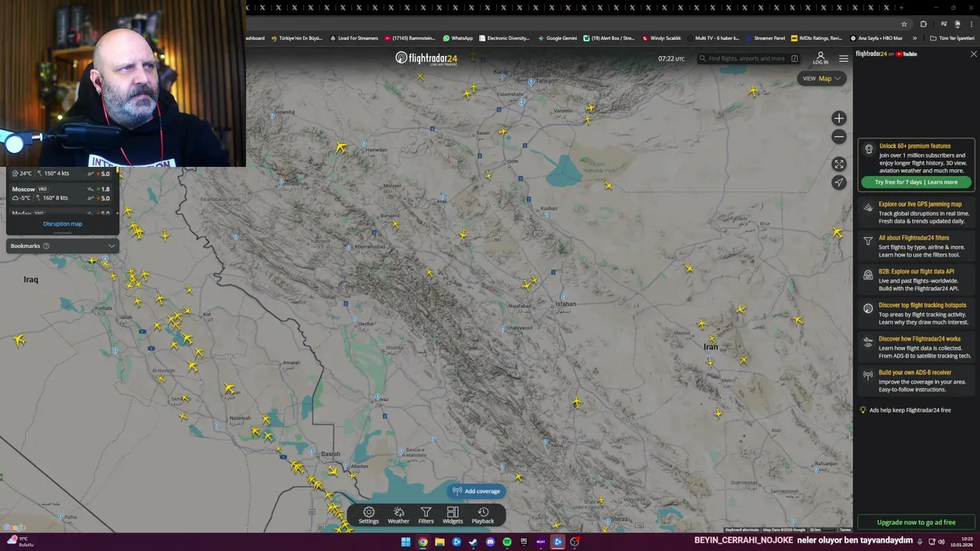Open Spotify from the taskbar
The height and width of the screenshot is (551, 980).
507,542
